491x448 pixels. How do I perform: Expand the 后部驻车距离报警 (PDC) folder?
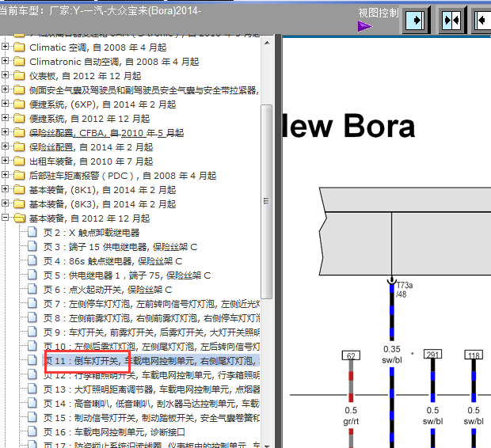coord(6,176)
